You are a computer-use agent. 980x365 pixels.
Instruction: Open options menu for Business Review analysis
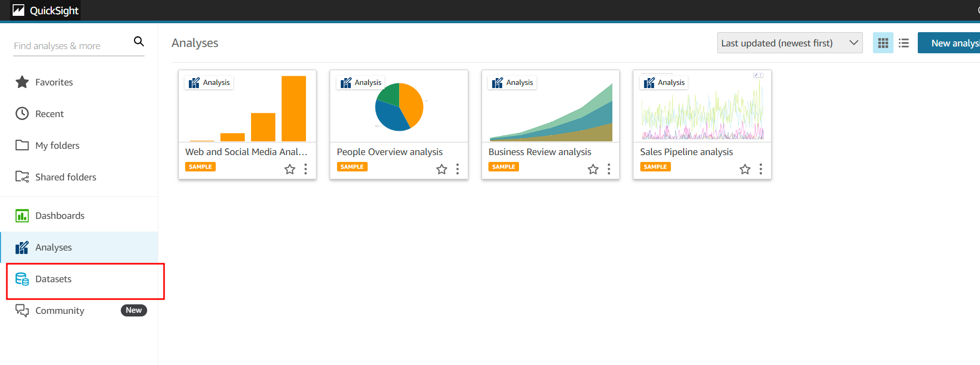(609, 169)
